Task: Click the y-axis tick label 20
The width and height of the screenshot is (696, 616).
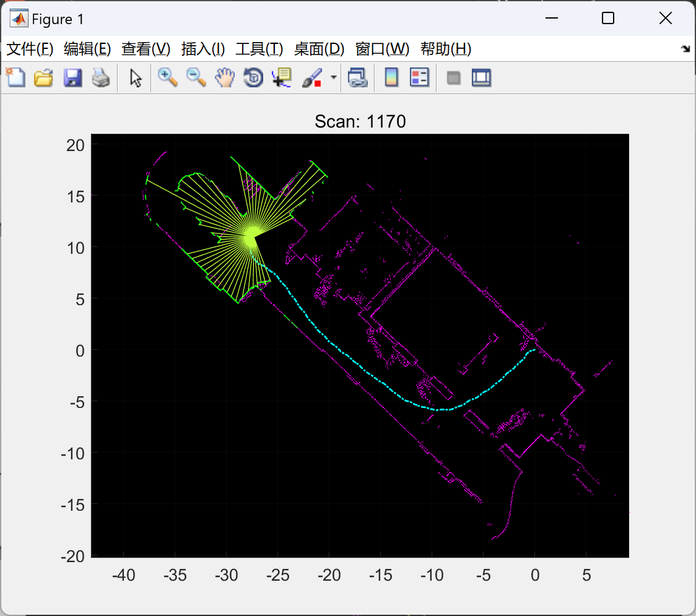Action: (x=76, y=145)
